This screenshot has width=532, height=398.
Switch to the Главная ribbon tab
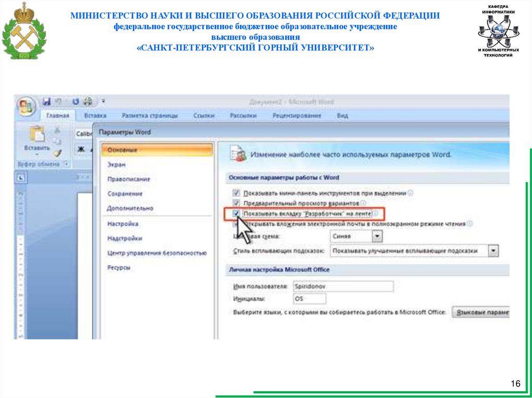pos(58,116)
